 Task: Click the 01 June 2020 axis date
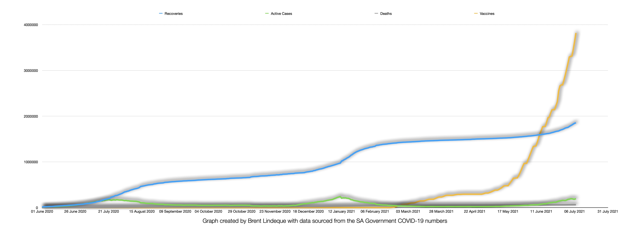(42, 212)
